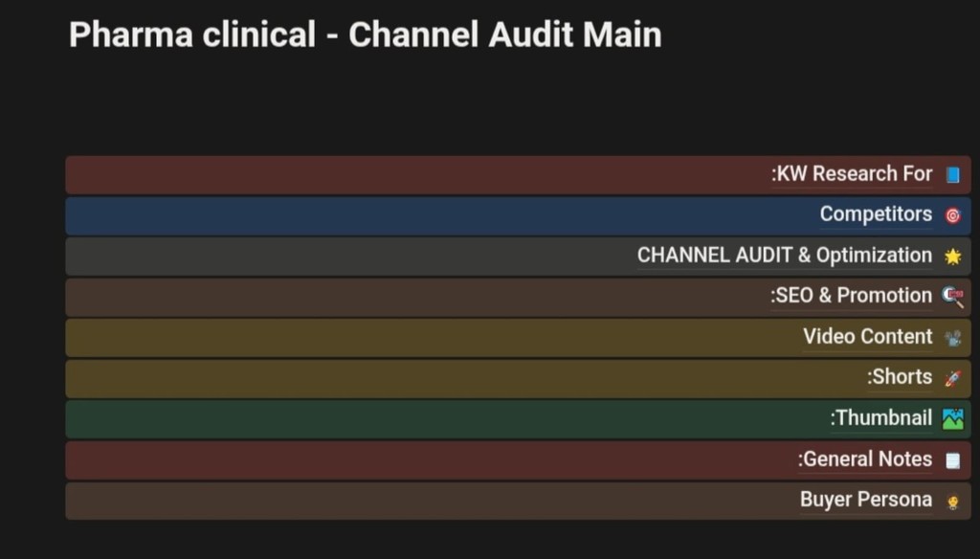The image size is (980, 559).
Task: Click the red target icon next to Competitors
Action: tap(952, 215)
